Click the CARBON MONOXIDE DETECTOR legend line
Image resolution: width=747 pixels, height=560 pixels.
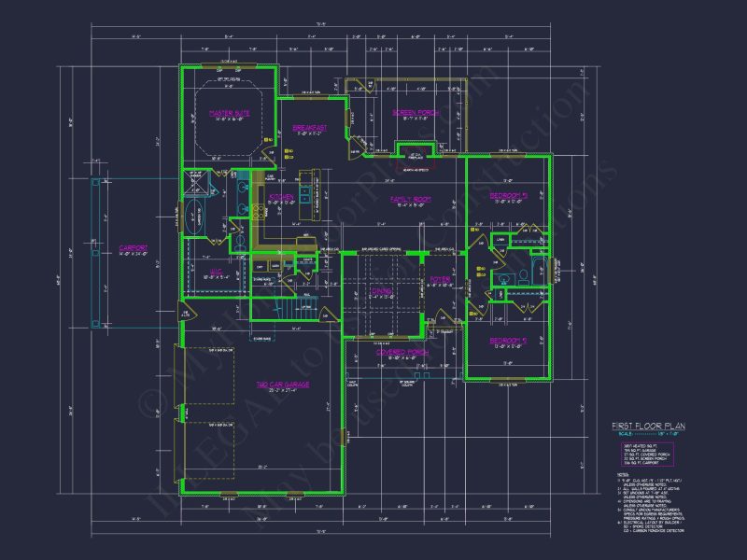coord(654,530)
